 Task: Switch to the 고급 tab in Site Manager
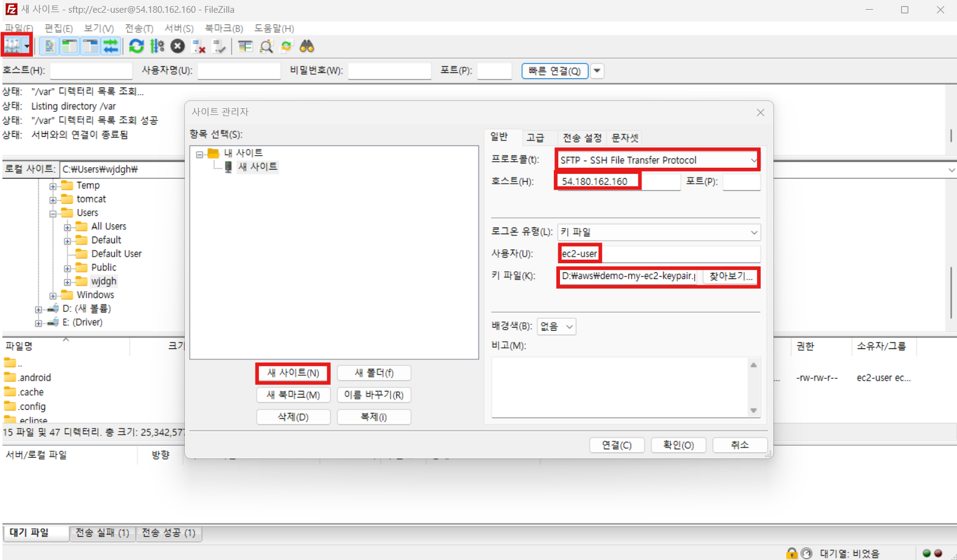[535, 137]
